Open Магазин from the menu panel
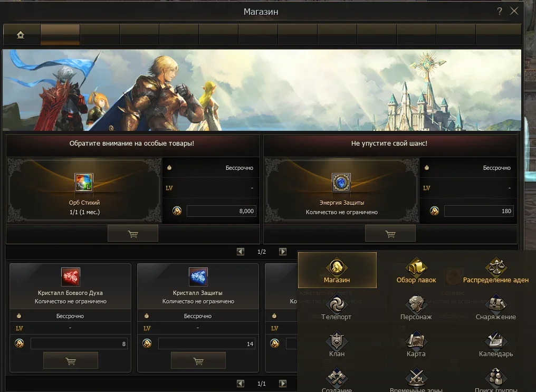Screen dimensions: 536x392 click(337, 270)
